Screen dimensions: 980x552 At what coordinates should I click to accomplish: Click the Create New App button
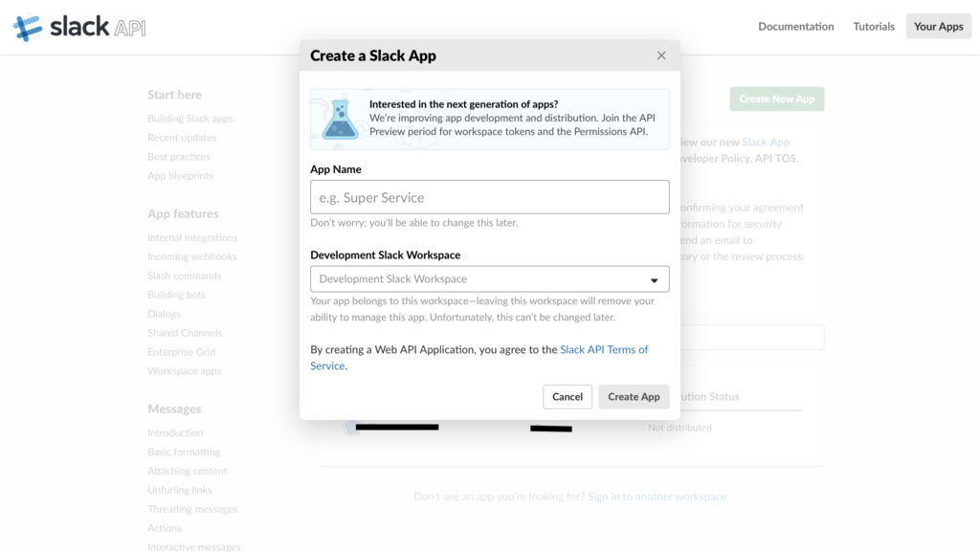coord(777,99)
